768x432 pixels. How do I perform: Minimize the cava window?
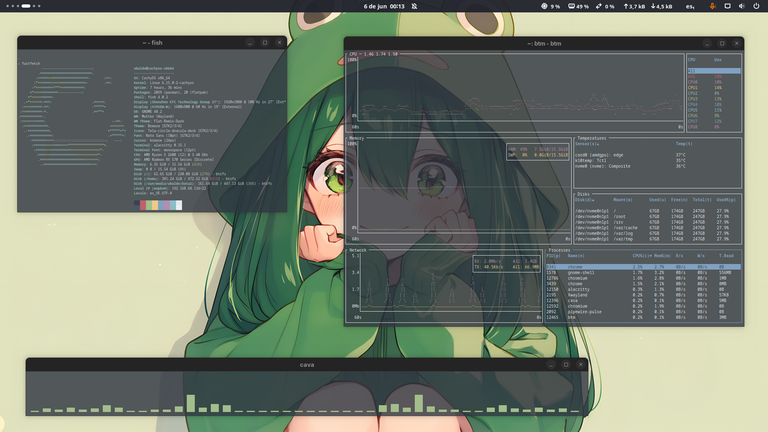(x=552, y=365)
